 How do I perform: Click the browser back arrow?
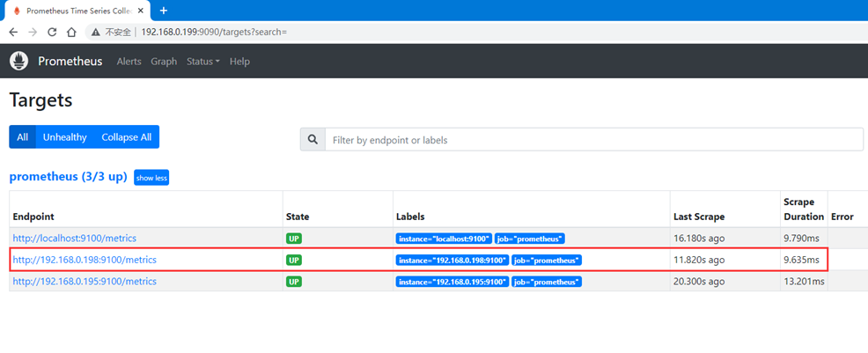[x=14, y=32]
